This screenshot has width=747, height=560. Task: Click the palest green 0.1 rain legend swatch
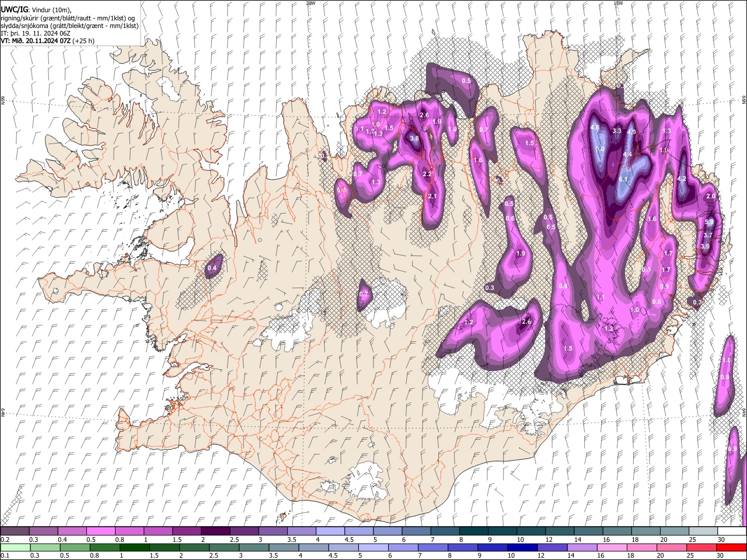[x=15, y=548]
